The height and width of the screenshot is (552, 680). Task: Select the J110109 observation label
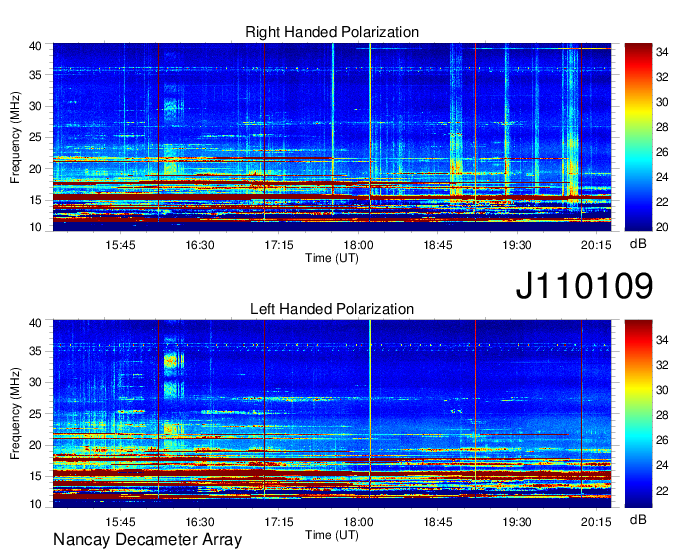584,285
